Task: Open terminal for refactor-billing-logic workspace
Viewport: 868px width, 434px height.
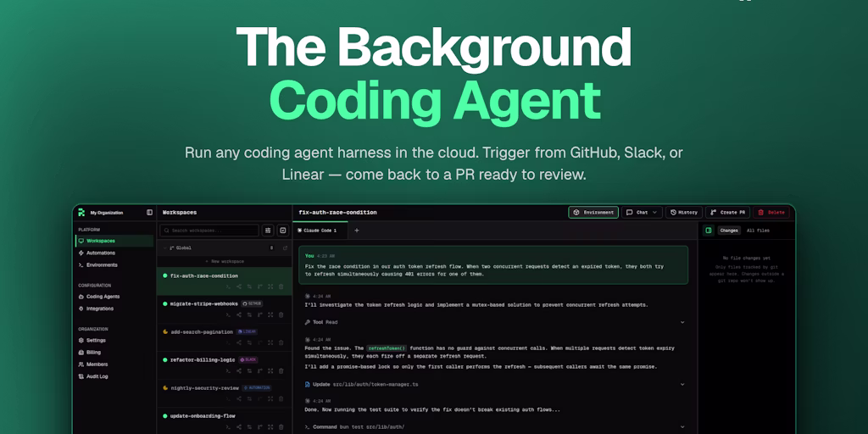Action: (228, 371)
